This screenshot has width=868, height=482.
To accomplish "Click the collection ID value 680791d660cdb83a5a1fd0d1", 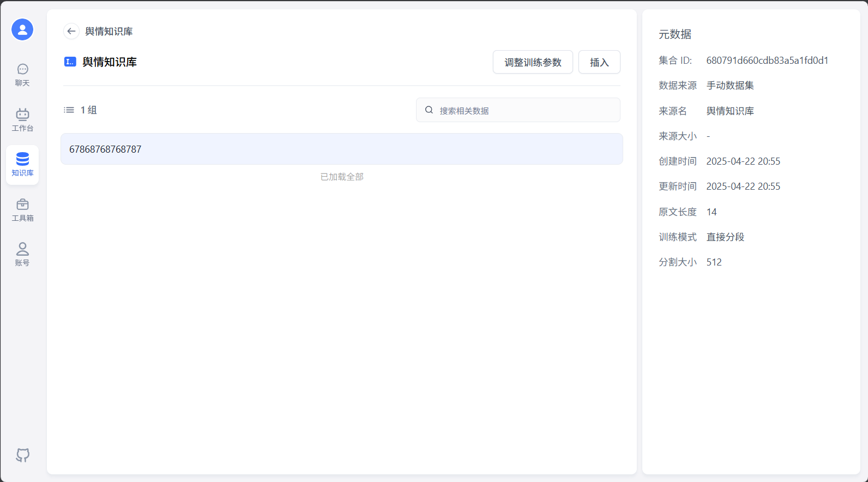I will (x=767, y=61).
